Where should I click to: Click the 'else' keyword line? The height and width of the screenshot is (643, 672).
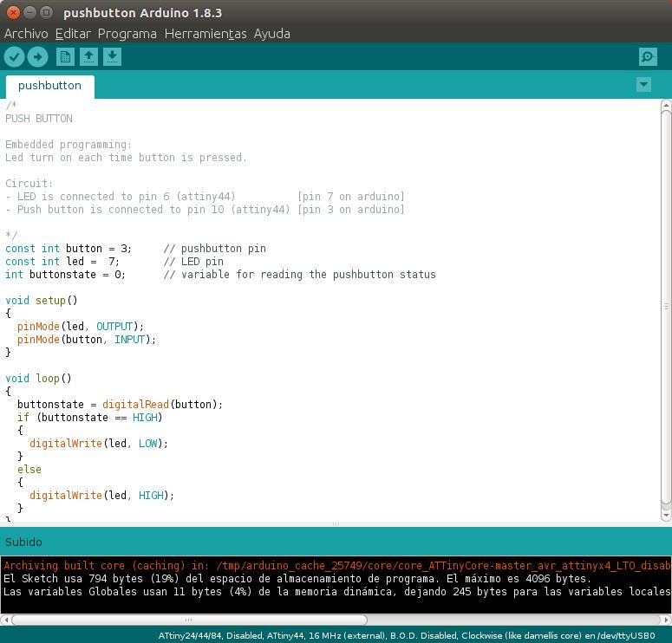pos(29,470)
